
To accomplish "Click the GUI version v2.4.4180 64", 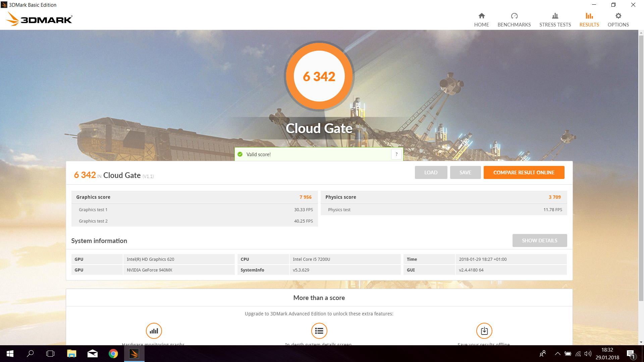I will 471,270.
